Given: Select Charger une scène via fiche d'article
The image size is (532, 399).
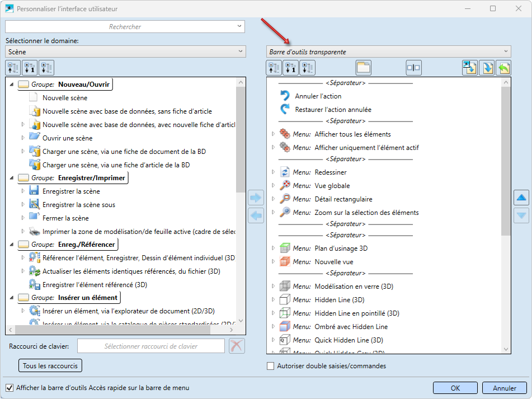Looking at the screenshot, I should point(116,165).
